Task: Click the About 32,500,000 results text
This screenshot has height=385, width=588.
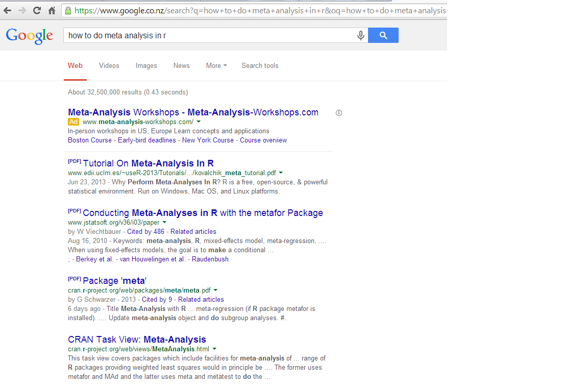Action: (x=128, y=92)
